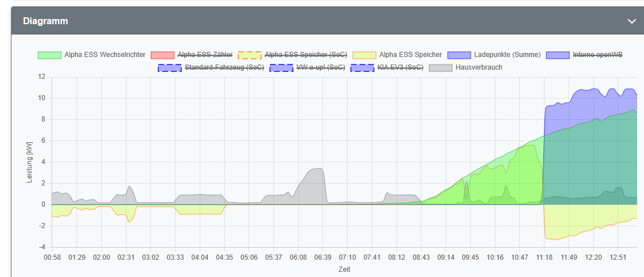The height and width of the screenshot is (277, 644).
Task: Click the 00:58 time axis label
Action: [52, 257]
